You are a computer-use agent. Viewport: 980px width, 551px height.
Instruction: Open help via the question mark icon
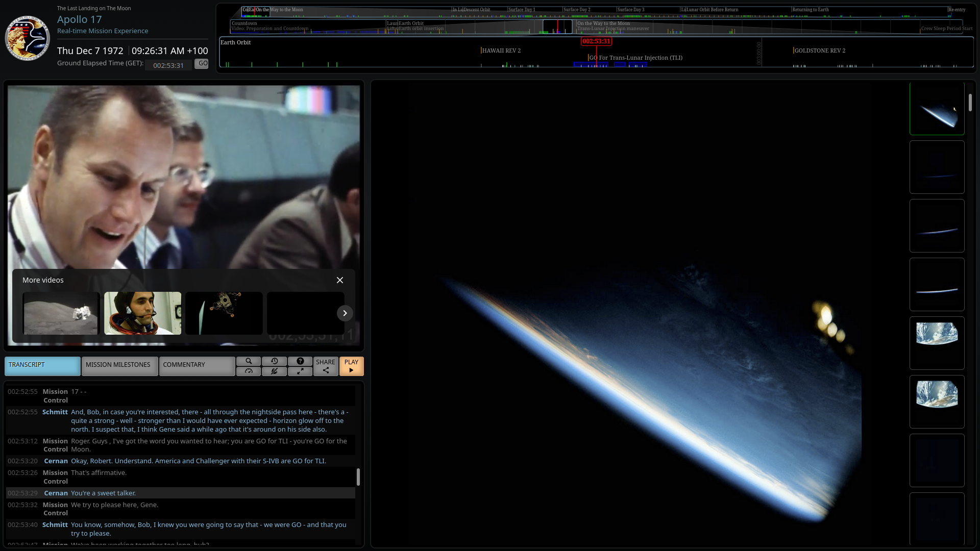coord(300,361)
